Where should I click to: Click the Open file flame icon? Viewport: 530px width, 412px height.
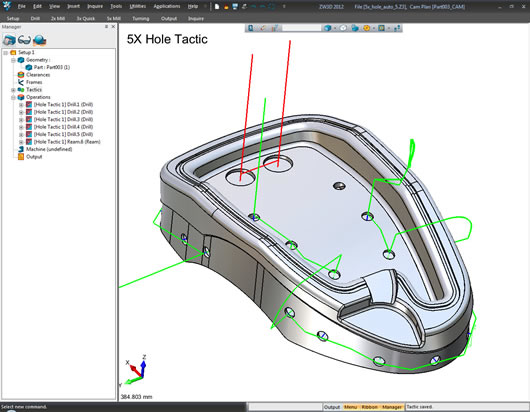click(226, 6)
